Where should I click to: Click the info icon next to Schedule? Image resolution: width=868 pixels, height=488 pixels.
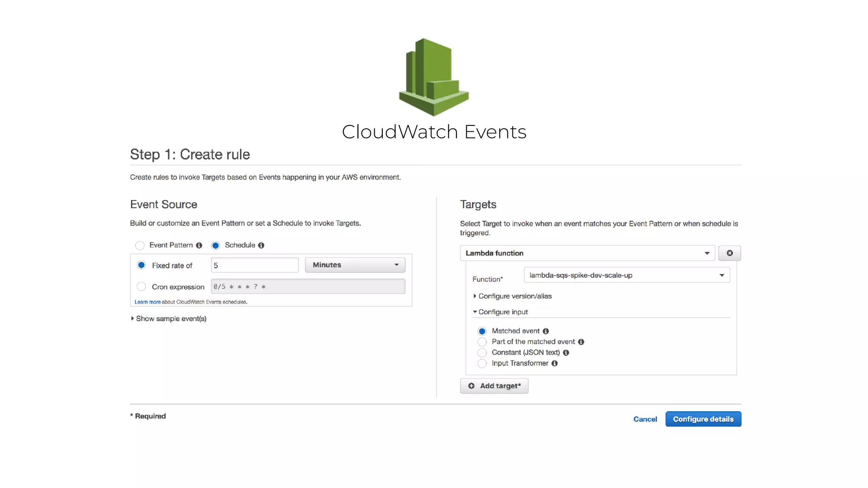coord(261,245)
